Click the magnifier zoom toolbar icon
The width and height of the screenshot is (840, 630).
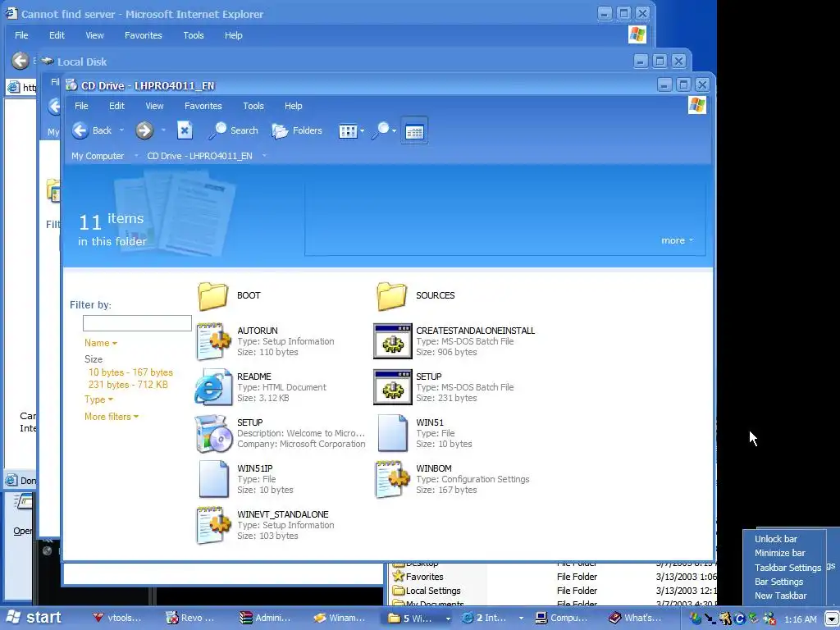click(x=381, y=130)
